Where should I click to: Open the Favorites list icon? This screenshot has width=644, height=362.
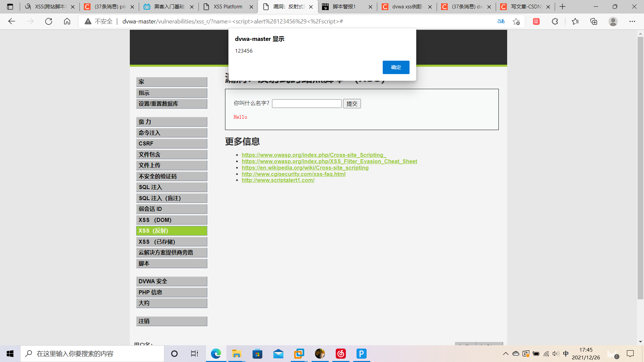[x=575, y=21]
